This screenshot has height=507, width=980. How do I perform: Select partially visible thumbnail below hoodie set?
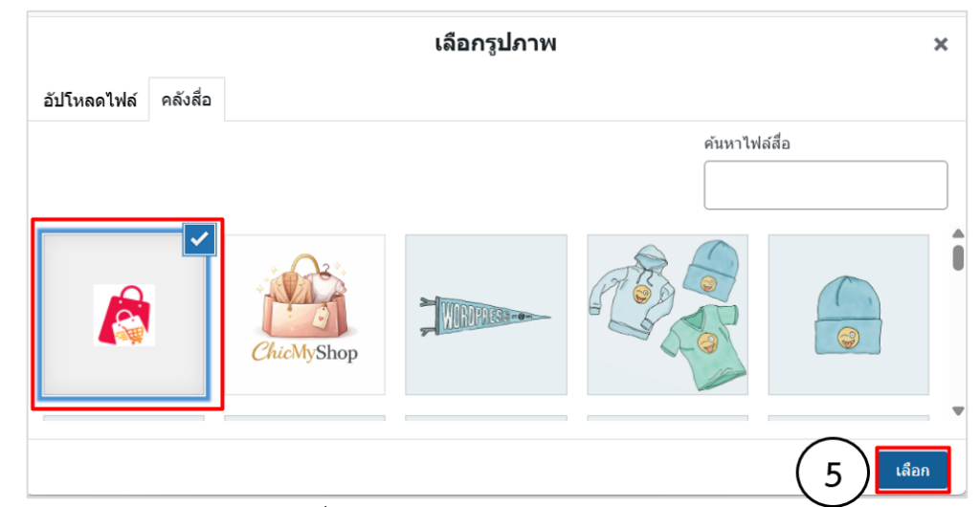667,419
